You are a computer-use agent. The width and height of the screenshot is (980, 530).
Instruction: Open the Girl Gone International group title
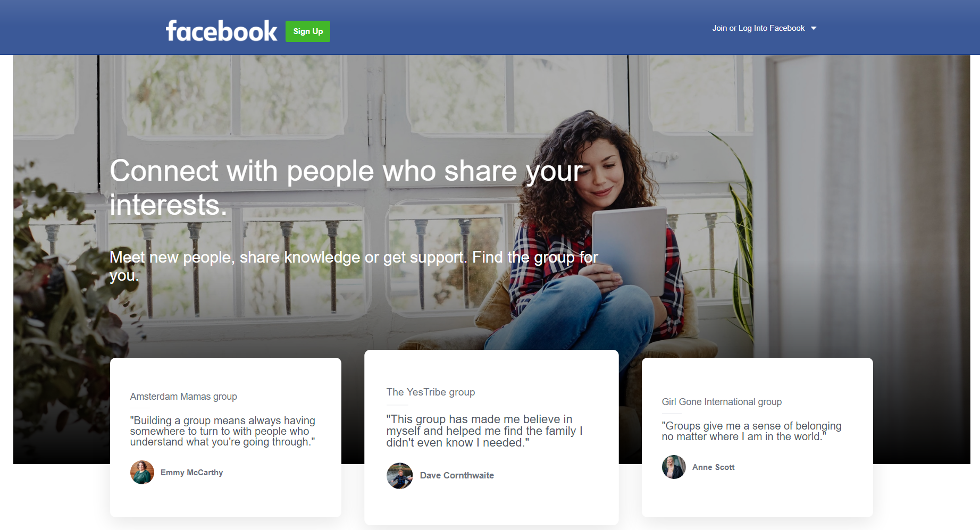[722, 402]
